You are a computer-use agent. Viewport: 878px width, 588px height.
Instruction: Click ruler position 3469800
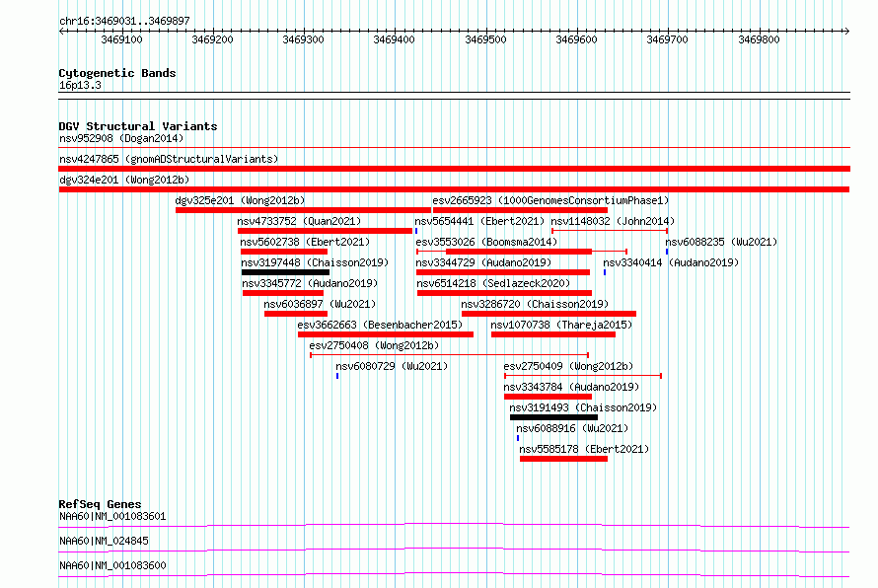759,39
